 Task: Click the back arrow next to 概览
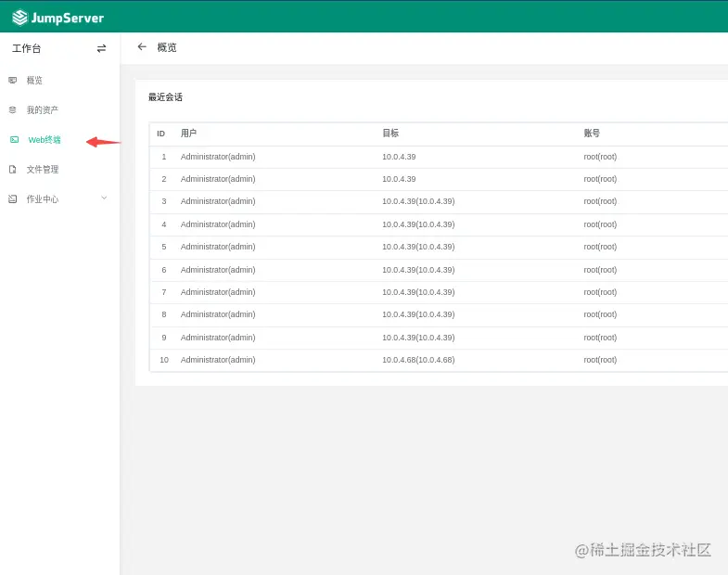tap(142, 47)
